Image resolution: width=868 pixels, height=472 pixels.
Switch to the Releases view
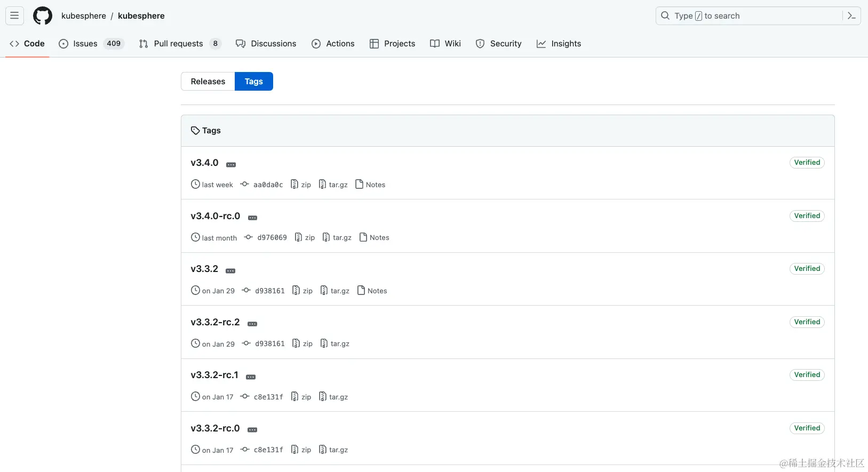(208, 82)
